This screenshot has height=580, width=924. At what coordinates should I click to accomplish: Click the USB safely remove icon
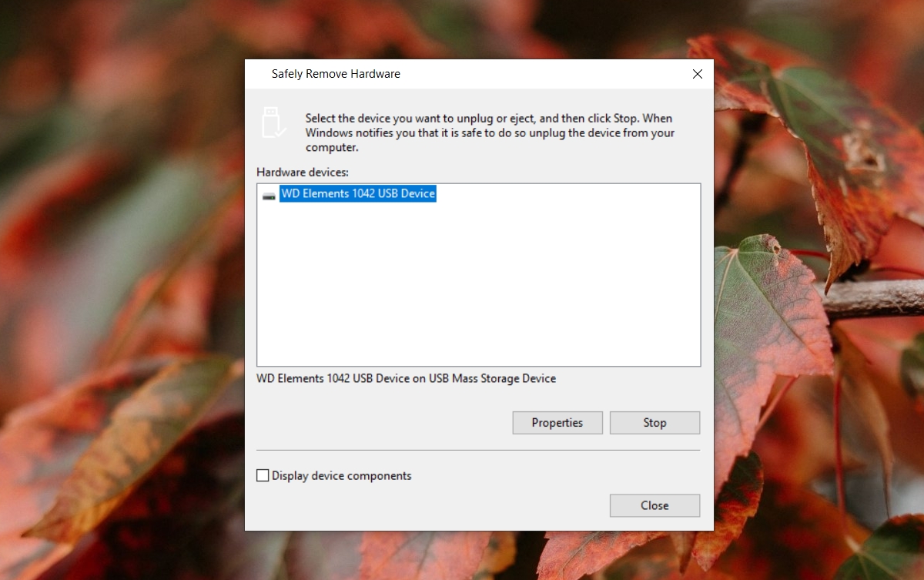pos(273,122)
